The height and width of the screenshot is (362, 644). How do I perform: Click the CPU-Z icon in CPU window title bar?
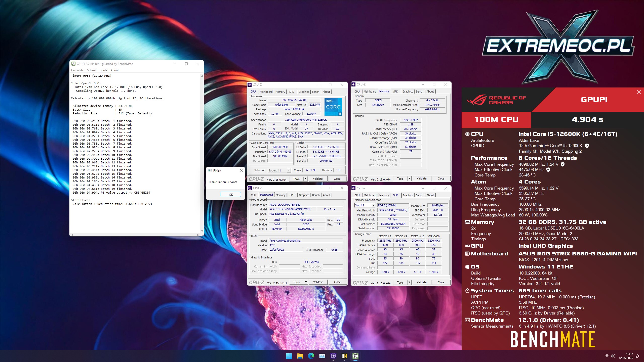coord(250,85)
